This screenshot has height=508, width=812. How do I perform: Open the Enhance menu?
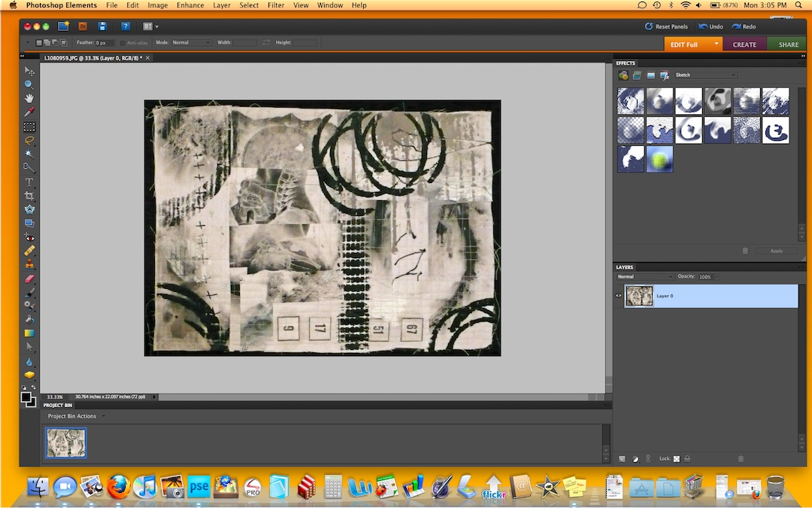coord(189,5)
